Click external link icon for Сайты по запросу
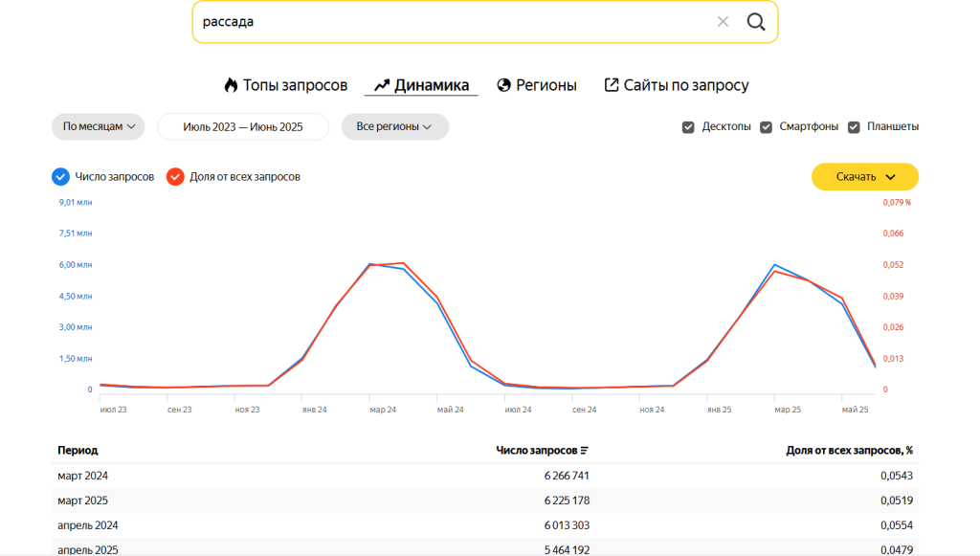Image resolution: width=980 pixels, height=556 pixels. [612, 85]
